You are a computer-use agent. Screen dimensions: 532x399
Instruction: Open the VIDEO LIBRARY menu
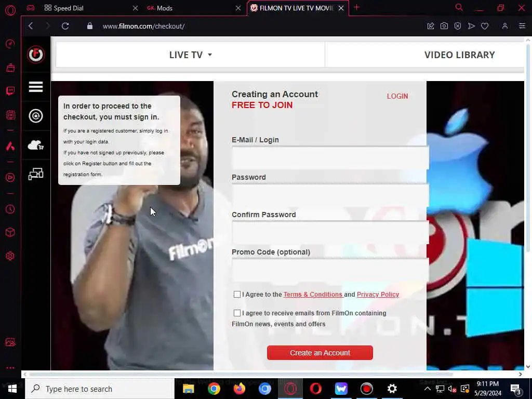pos(459,55)
